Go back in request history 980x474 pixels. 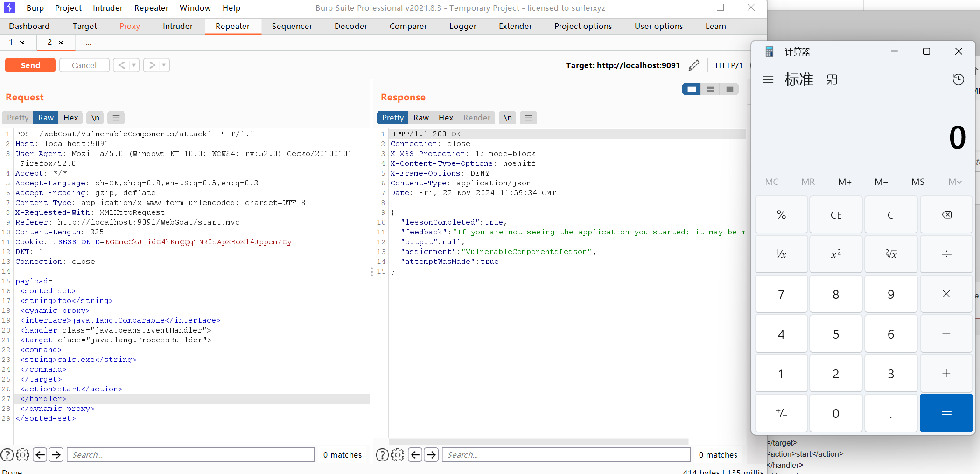121,65
